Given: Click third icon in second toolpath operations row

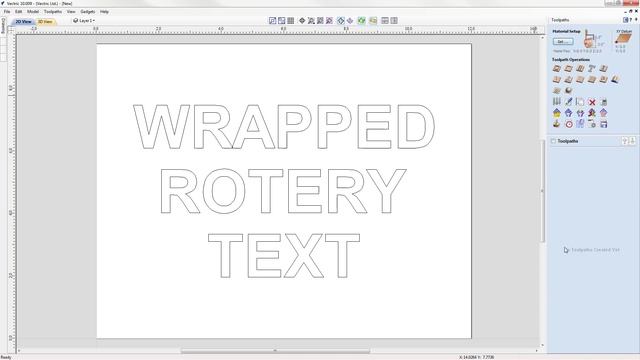Looking at the screenshot, I should (580, 80).
